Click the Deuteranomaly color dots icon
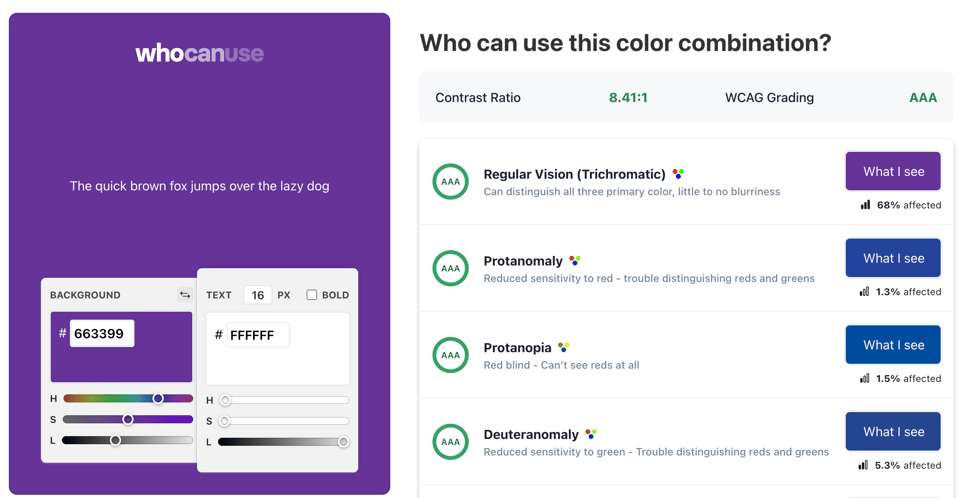This screenshot has width=960, height=498. tap(591, 434)
